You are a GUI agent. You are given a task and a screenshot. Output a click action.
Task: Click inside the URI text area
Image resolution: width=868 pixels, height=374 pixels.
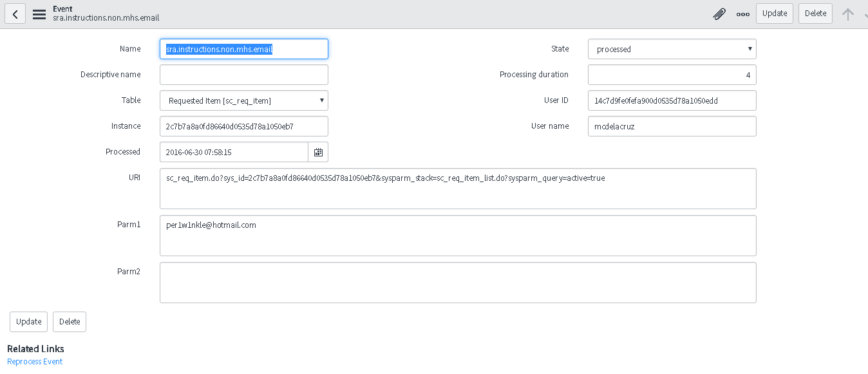(458, 189)
